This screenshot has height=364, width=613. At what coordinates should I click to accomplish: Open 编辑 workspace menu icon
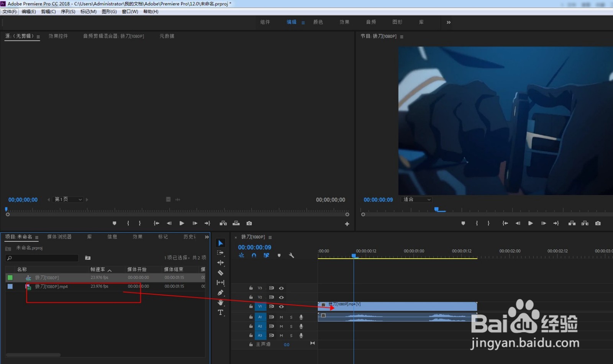pyautogui.click(x=303, y=23)
